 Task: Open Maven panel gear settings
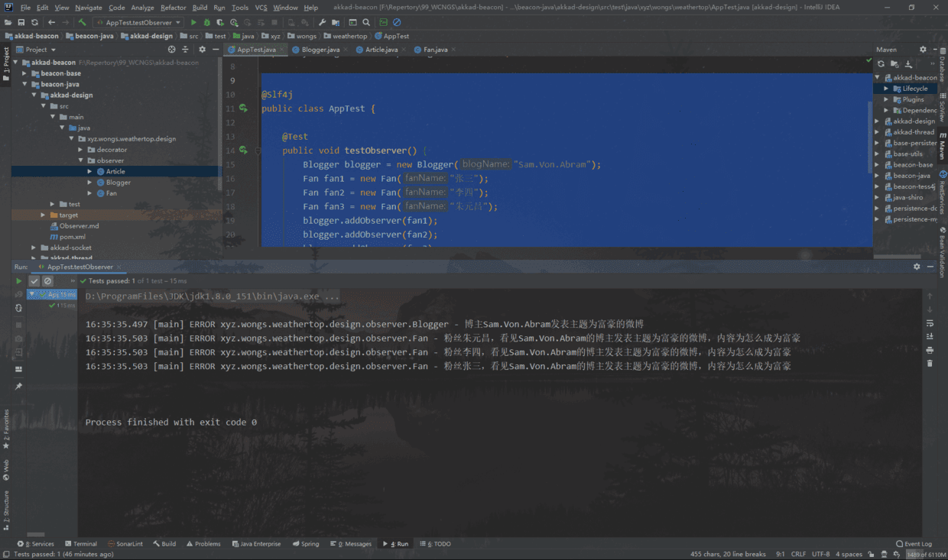tap(923, 49)
